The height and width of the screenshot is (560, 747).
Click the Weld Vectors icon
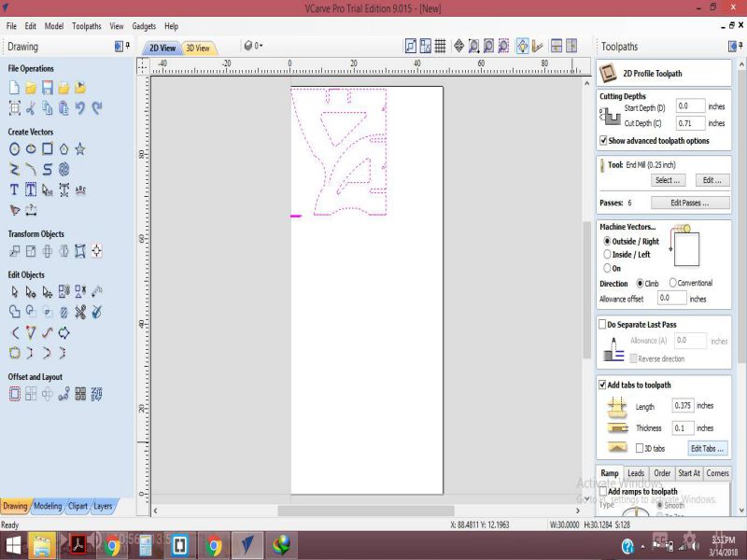tap(15, 312)
